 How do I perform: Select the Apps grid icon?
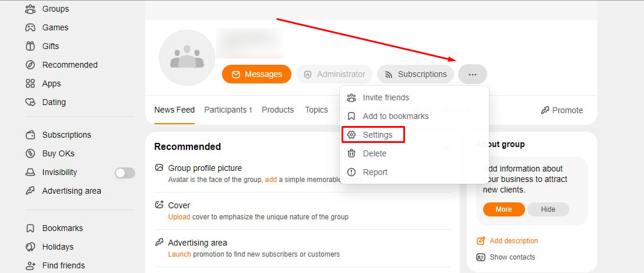point(30,83)
